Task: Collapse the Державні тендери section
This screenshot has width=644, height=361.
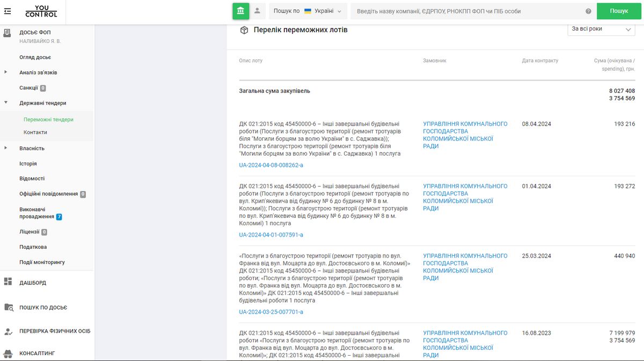Action: [6, 102]
